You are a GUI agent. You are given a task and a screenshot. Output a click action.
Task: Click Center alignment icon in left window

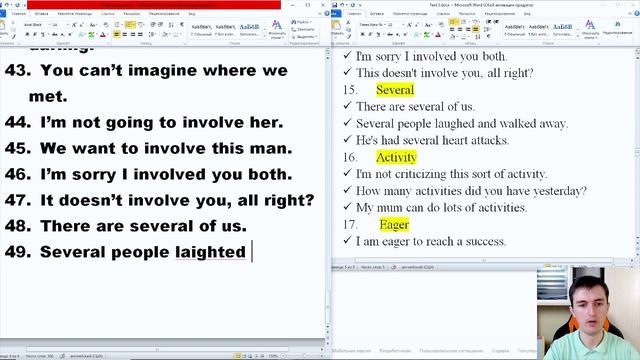pyautogui.click(x=124, y=35)
